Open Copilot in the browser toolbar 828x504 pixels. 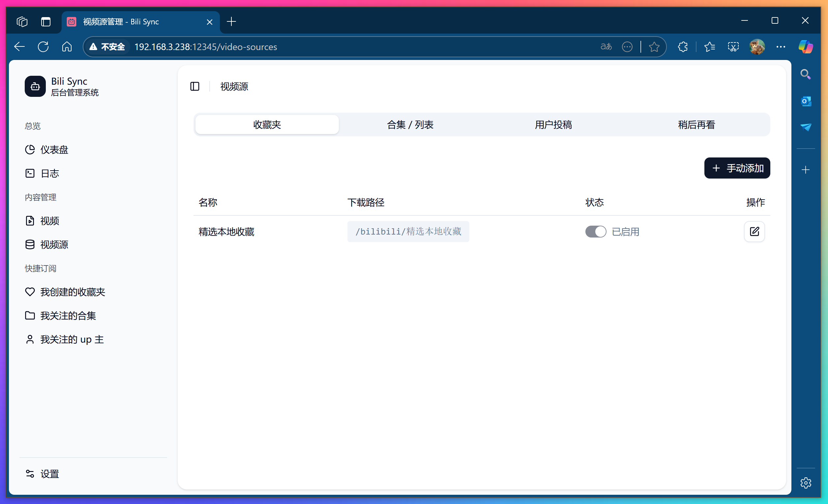(806, 47)
